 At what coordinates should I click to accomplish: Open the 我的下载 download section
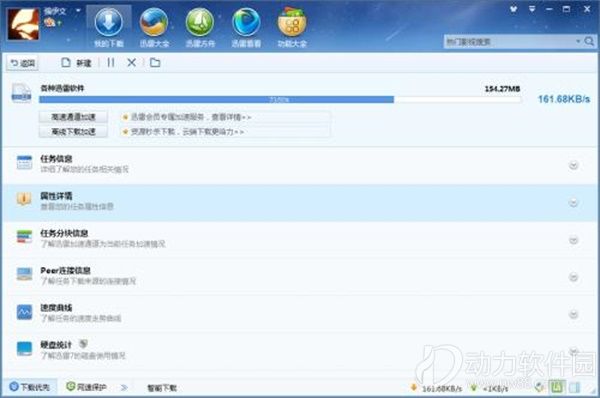click(109, 28)
